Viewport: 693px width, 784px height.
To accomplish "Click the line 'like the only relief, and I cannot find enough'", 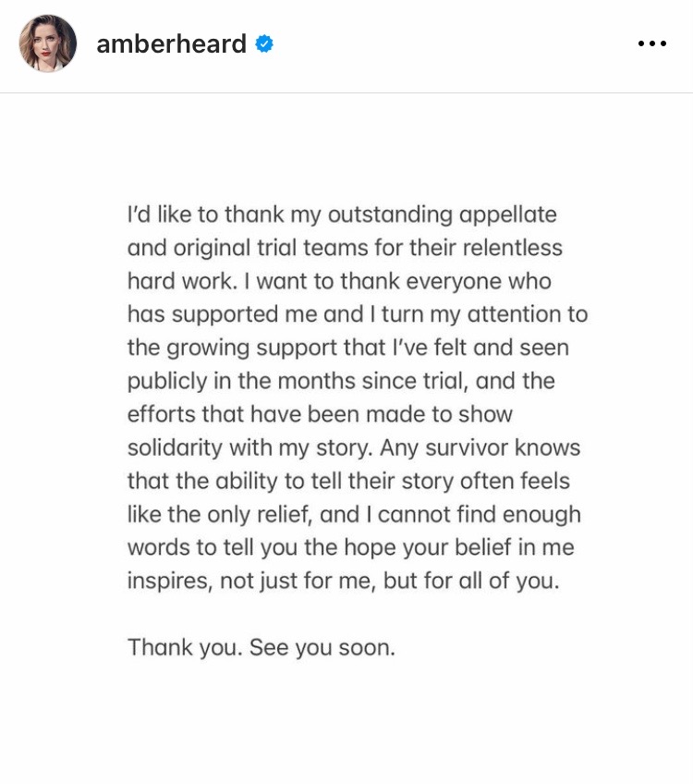I will (x=354, y=514).
